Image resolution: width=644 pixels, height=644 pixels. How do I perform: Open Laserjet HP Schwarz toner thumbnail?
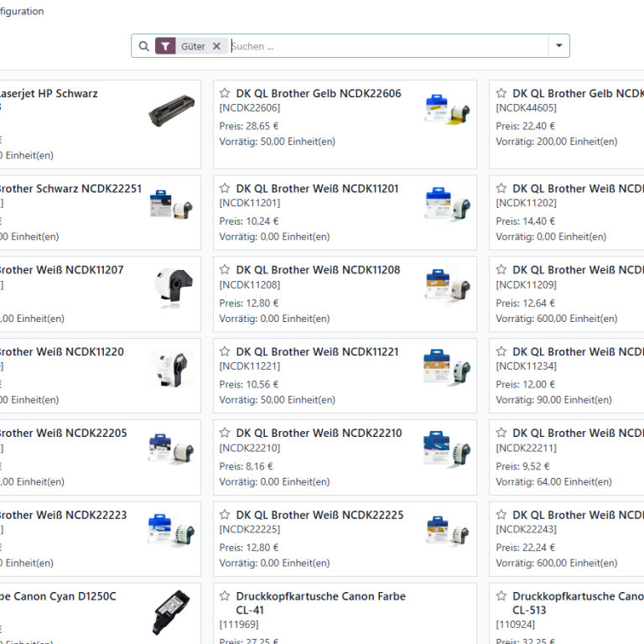pos(171,111)
